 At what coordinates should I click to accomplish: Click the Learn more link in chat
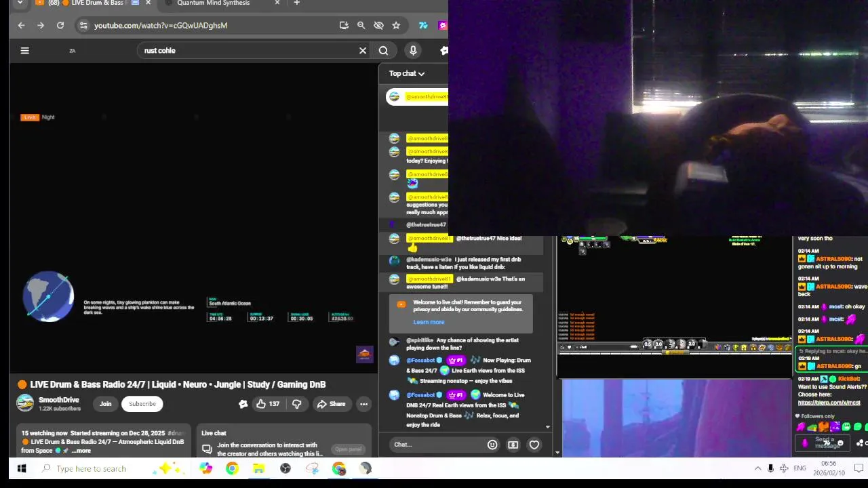[429, 322]
